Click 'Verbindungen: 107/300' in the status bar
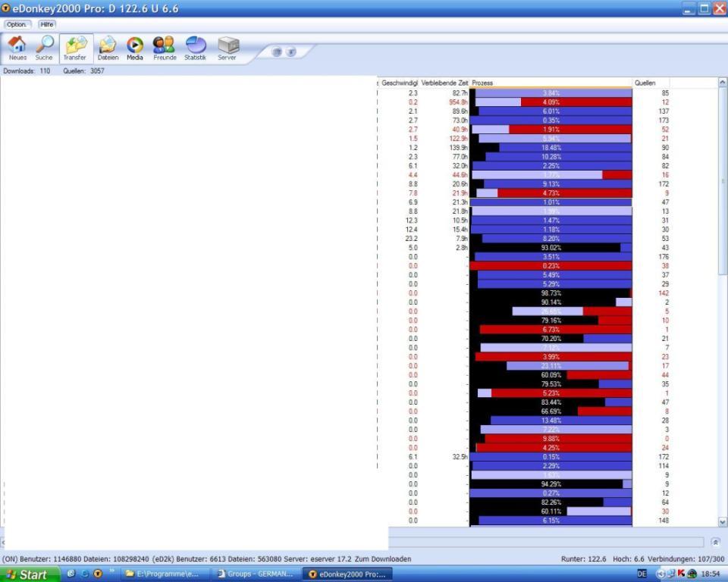 (686, 559)
